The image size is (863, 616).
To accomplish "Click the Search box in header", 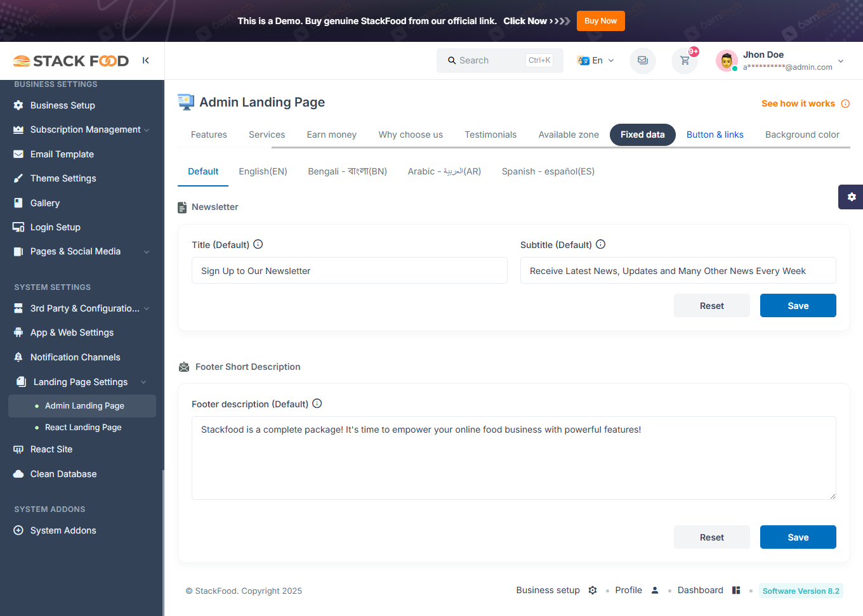I will [x=499, y=60].
